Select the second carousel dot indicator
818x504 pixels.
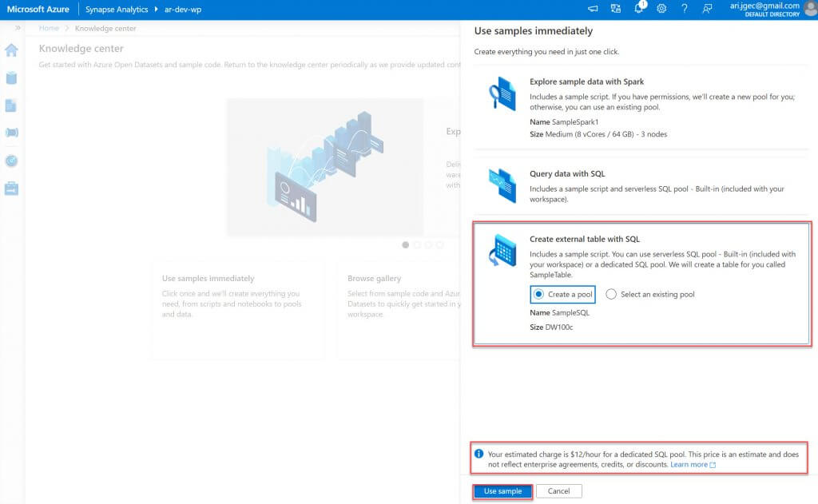click(x=417, y=244)
